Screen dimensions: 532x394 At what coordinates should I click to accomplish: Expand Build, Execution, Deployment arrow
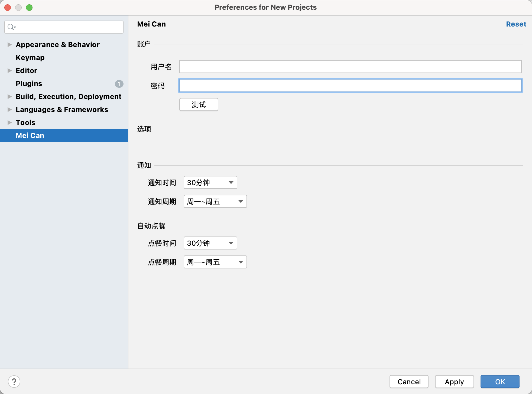(9, 97)
